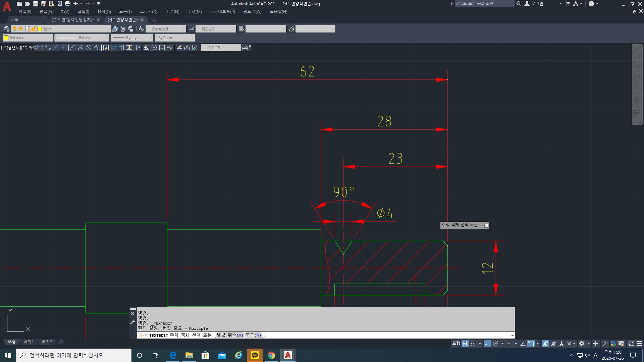
Task: Toggle auto-add annotation scales
Action: coord(553,344)
